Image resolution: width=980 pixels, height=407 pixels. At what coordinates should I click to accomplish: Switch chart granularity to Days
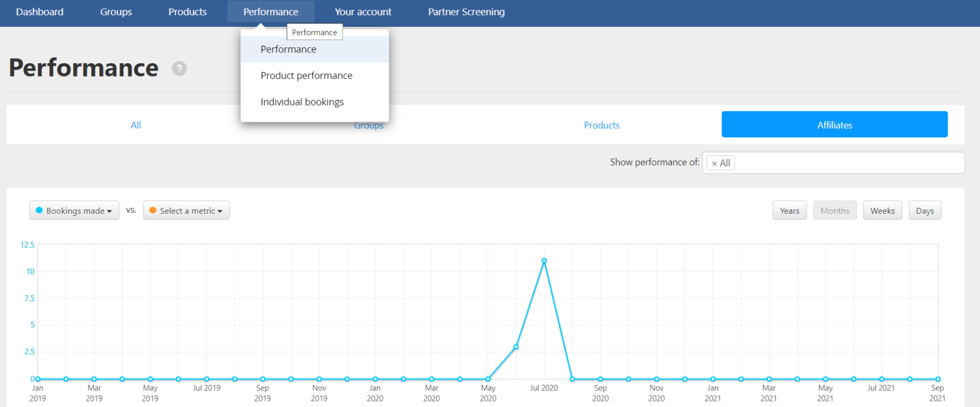pyautogui.click(x=924, y=211)
